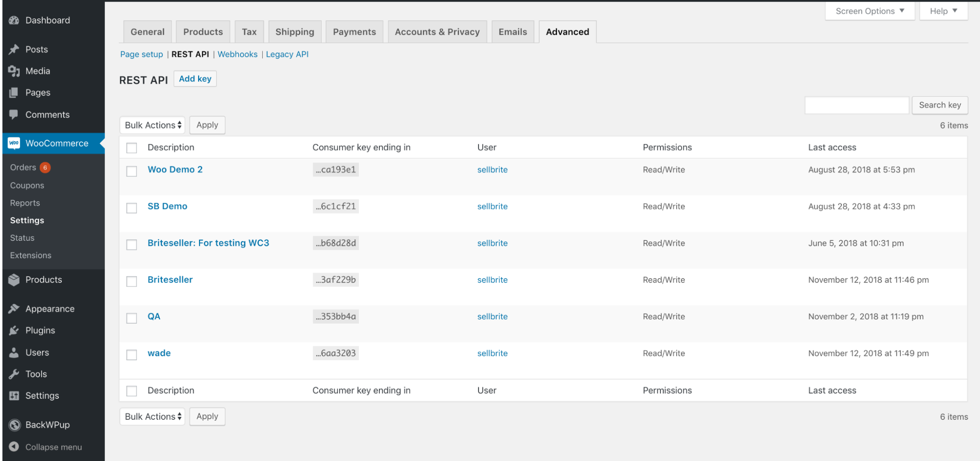Viewport: 980px width, 461px height.
Task: Switch to the Accounts & Privacy tab
Action: point(437,32)
